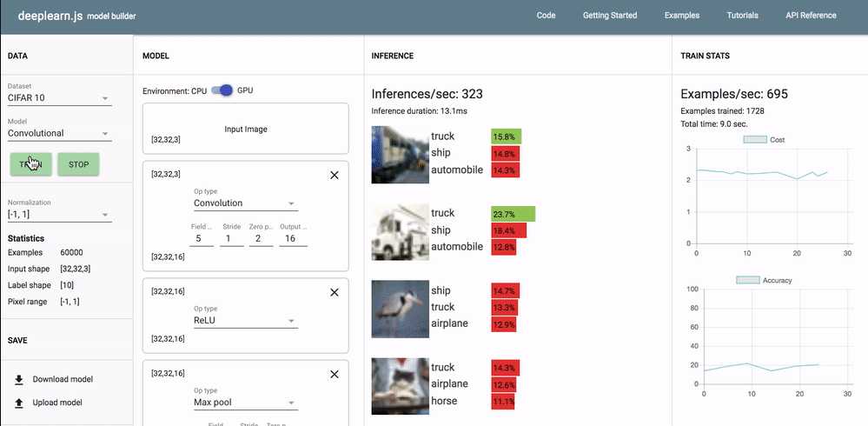The height and width of the screenshot is (426, 868).
Task: Click the Upload model arrow icon
Action: pos(19,403)
